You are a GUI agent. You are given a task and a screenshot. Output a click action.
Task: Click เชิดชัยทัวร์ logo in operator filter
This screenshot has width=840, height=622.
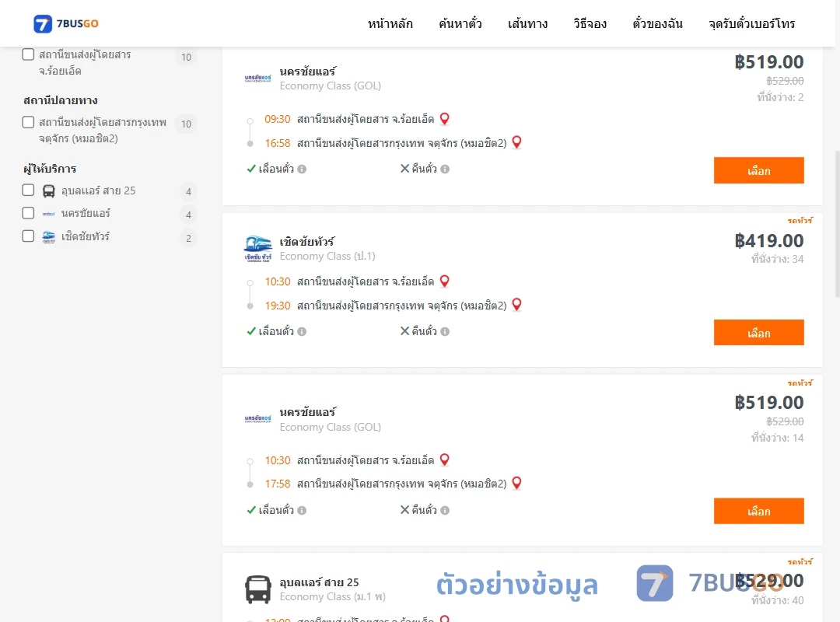49,237
